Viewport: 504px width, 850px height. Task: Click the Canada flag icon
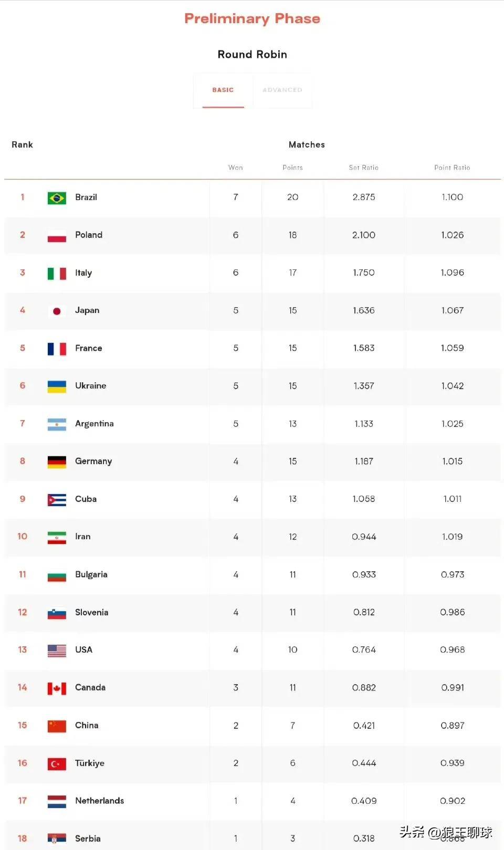(x=57, y=688)
